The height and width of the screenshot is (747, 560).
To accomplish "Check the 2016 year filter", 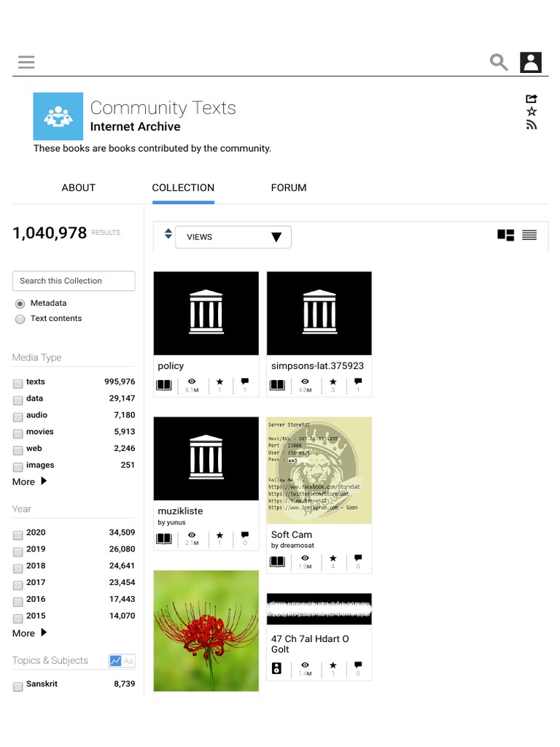I will [17, 602].
